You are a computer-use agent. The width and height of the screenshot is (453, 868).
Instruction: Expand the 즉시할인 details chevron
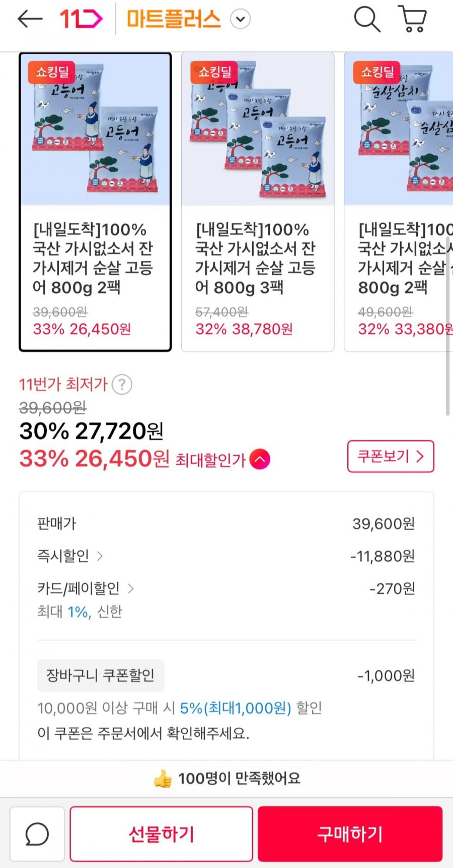click(x=100, y=556)
